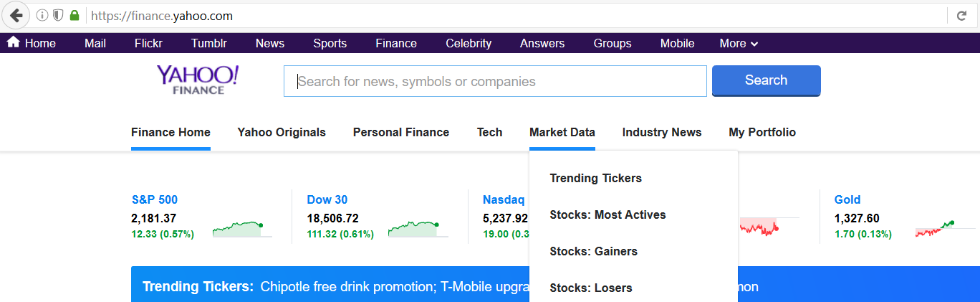Focus the news and symbols search field
980x302 pixels.
coord(494,81)
